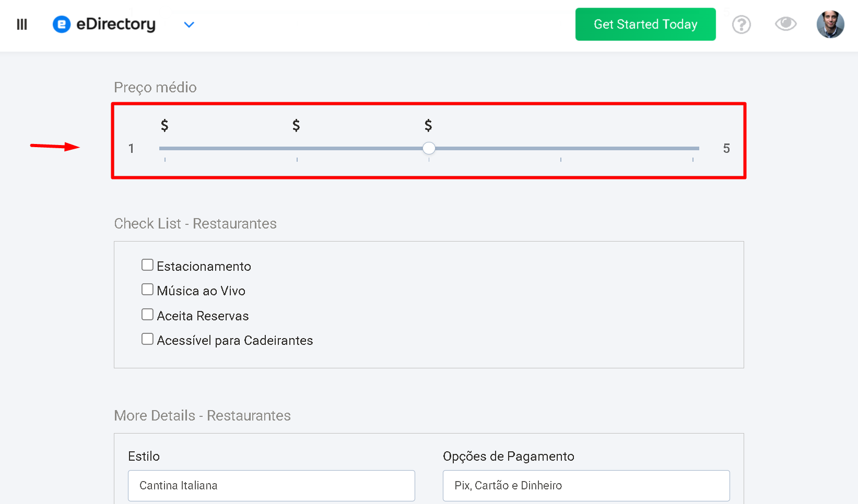This screenshot has height=504, width=858.
Task: Click the slider track near value 5
Action: (692, 148)
